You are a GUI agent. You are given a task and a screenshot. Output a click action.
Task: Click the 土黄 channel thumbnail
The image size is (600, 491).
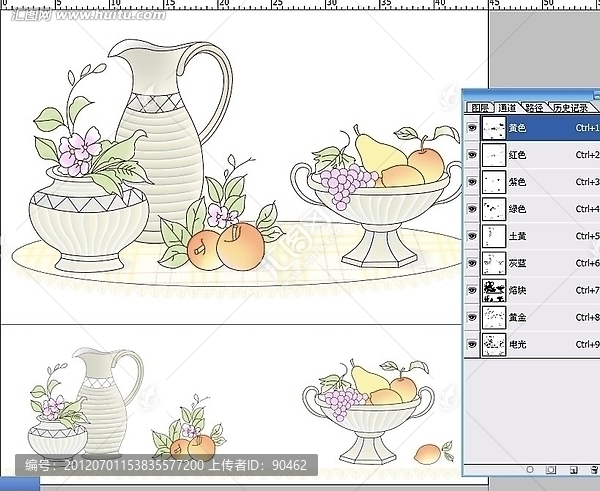pos(494,236)
